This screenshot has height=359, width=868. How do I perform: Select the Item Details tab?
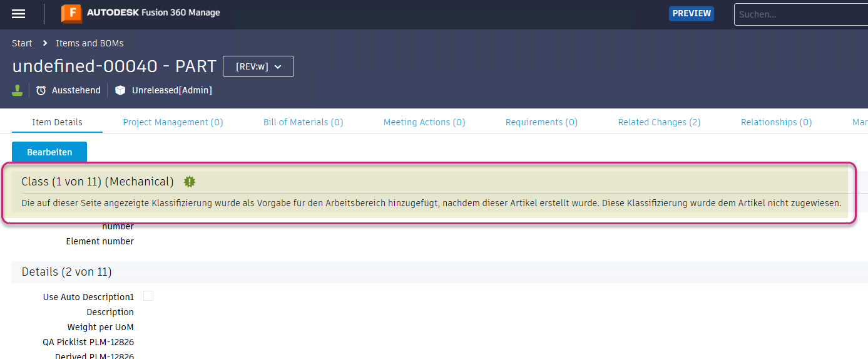57,122
